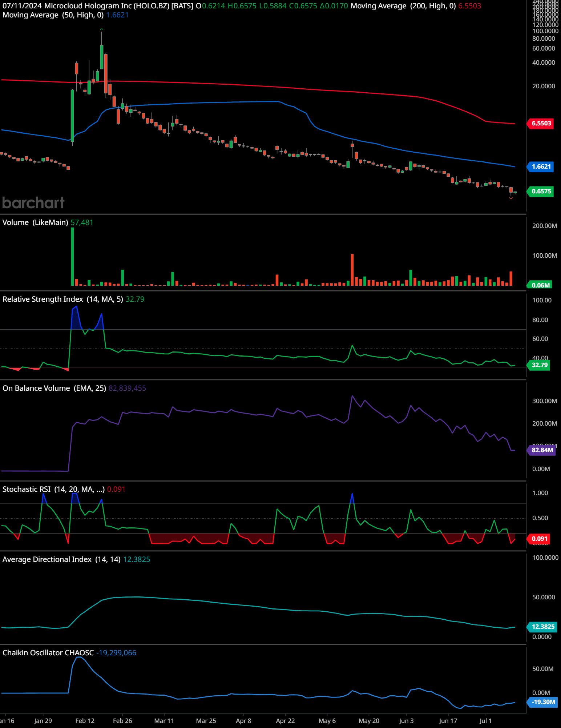
Task: Click the 82,839,455 OBV reading
Action: [127, 388]
